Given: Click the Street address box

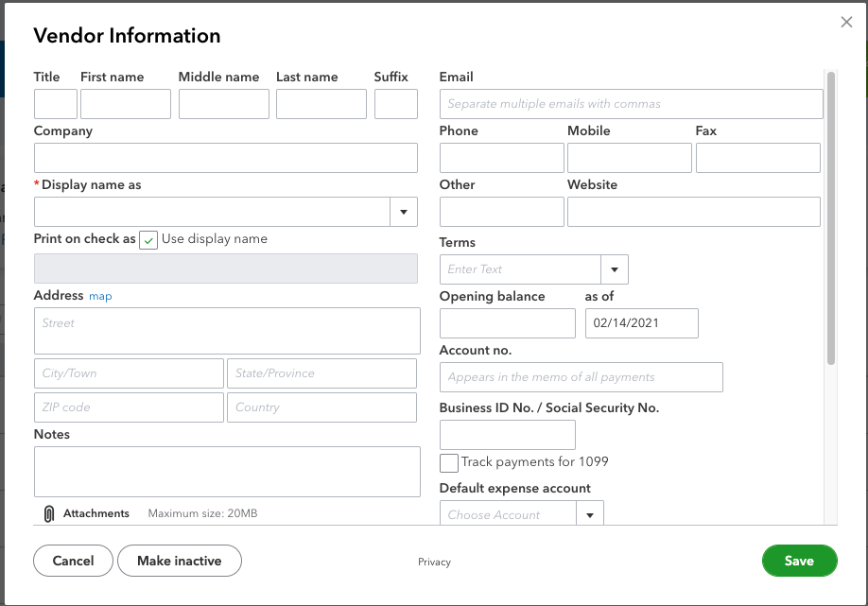Looking at the screenshot, I should click(x=227, y=331).
